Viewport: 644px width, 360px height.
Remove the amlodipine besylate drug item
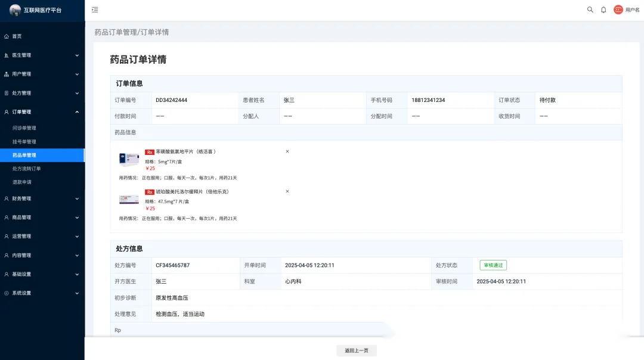[287, 151]
